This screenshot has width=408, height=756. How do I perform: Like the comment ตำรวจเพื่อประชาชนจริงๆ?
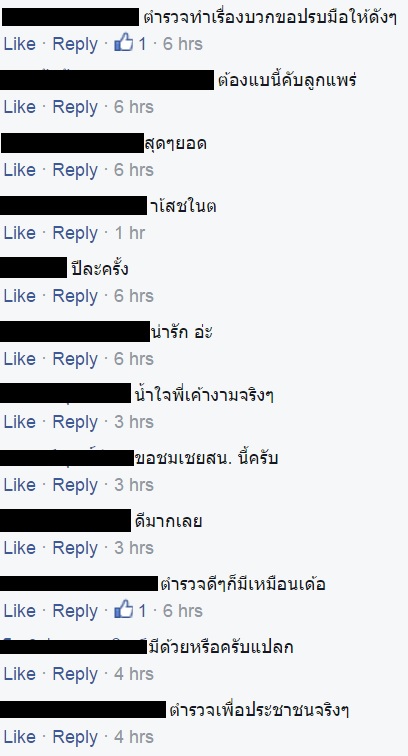coord(20,737)
